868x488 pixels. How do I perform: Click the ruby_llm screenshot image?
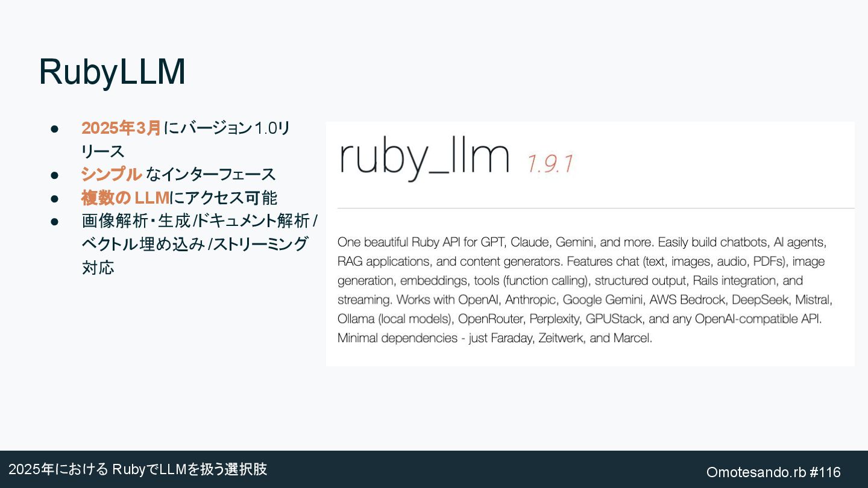[x=590, y=244]
